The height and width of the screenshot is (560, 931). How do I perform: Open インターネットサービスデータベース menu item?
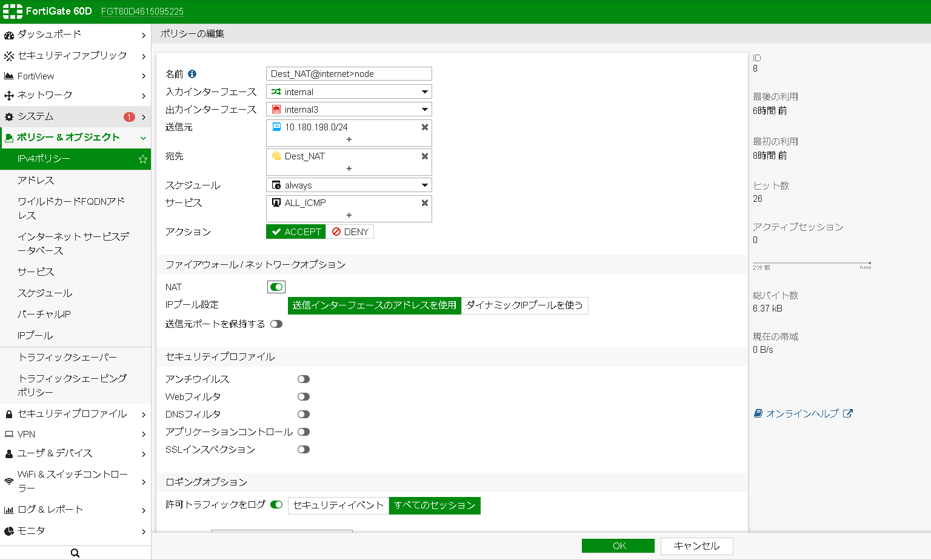[75, 244]
